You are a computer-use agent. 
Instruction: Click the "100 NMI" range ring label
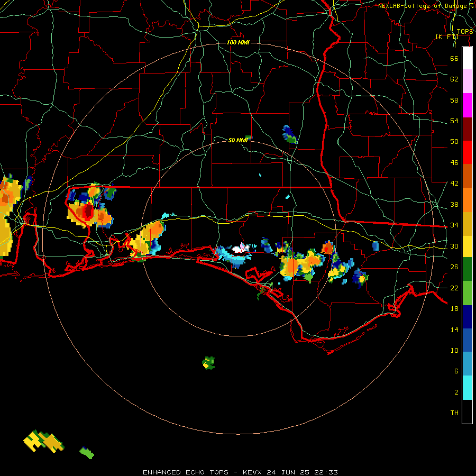point(238,42)
